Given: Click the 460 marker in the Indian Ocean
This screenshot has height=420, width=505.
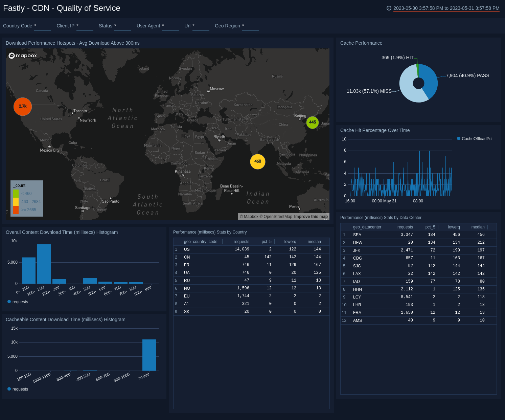Looking at the screenshot, I should tap(257, 162).
